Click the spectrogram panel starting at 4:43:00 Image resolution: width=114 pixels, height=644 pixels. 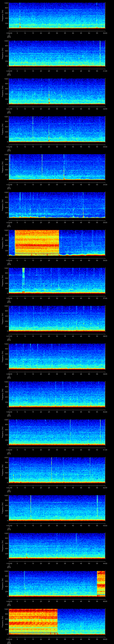tap(57, 546)
